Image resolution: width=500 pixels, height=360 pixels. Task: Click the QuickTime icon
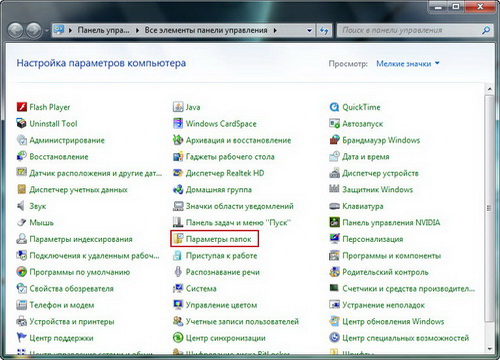pos(334,107)
